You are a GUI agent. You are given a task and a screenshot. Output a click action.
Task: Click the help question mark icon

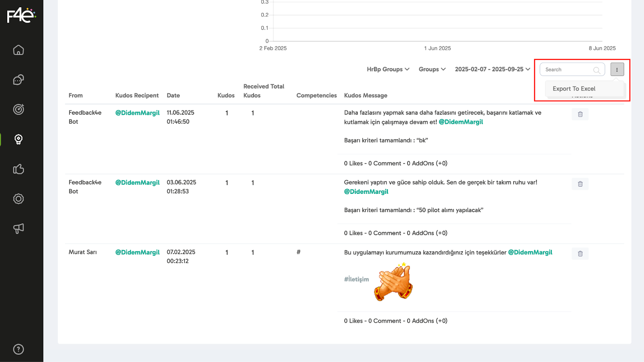(19, 349)
